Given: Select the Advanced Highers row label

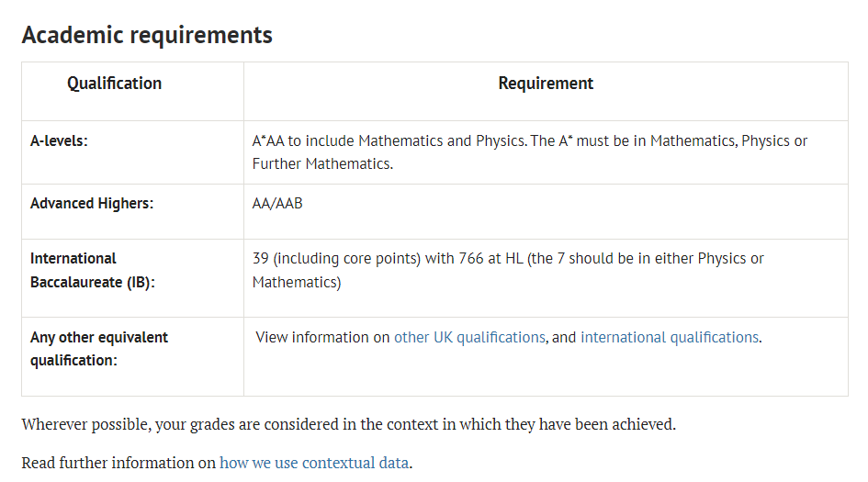Looking at the screenshot, I should 92,203.
